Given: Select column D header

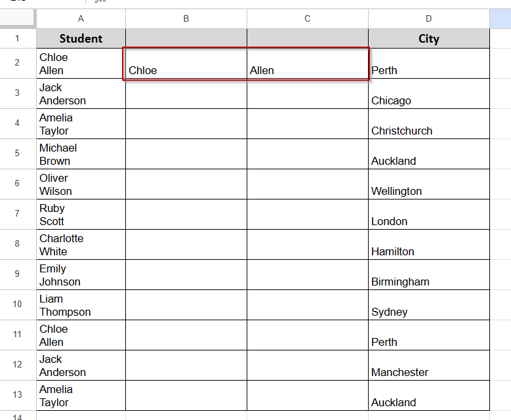Looking at the screenshot, I should pos(429,18).
